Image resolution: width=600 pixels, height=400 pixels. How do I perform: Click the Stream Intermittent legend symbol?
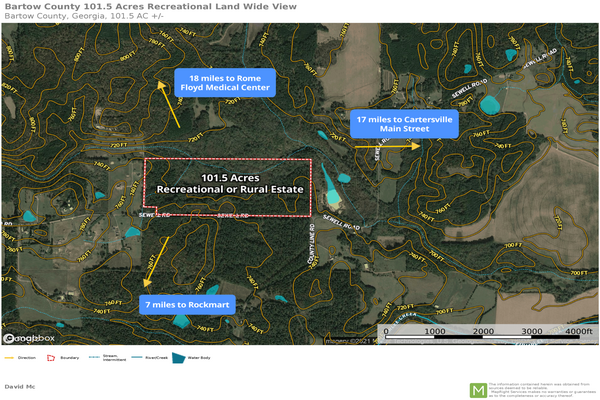pos(94,357)
